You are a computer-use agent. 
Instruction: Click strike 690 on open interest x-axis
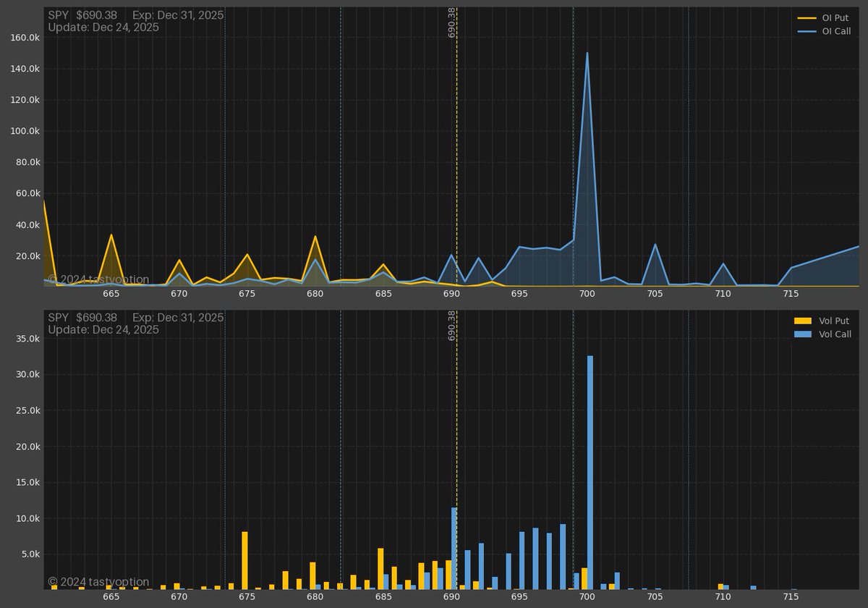(451, 294)
